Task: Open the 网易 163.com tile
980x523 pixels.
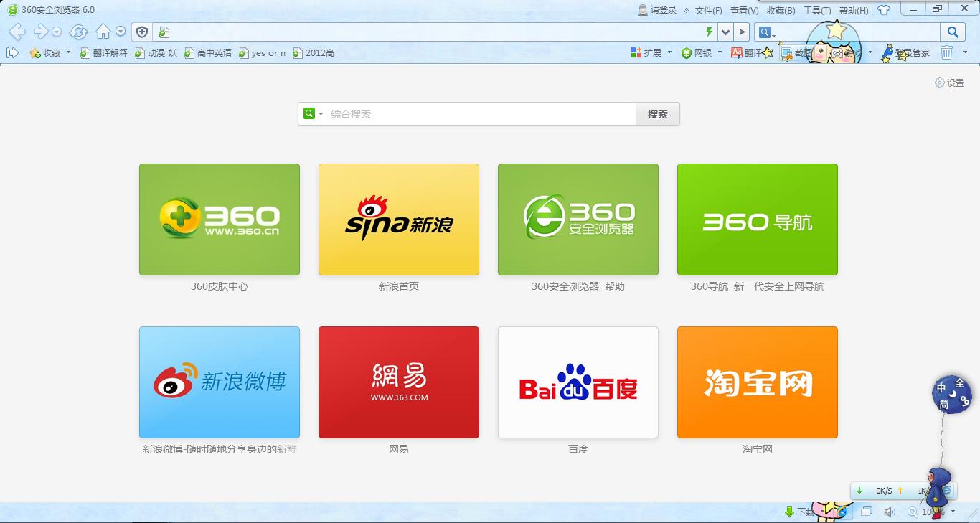Action: pyautogui.click(x=399, y=382)
